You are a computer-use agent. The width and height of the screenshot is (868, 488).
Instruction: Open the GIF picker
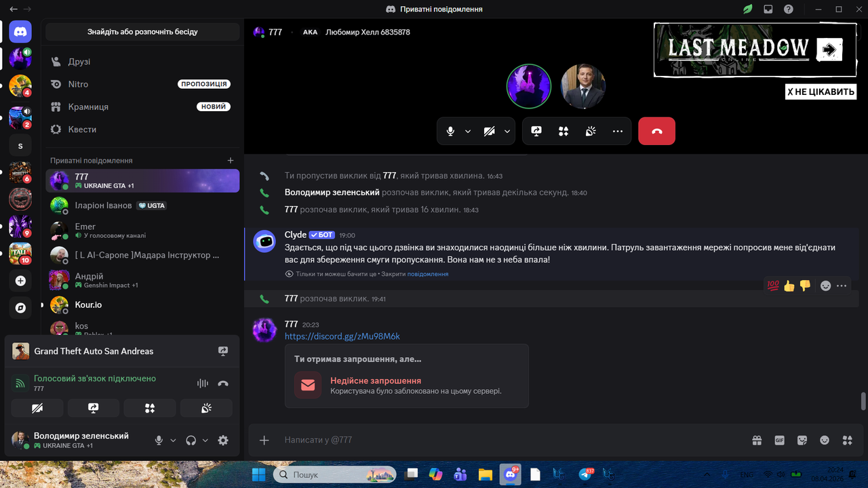point(780,441)
